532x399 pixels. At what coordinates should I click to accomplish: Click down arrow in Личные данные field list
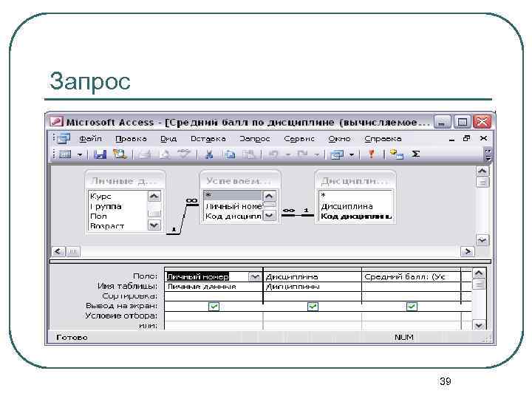pos(154,225)
